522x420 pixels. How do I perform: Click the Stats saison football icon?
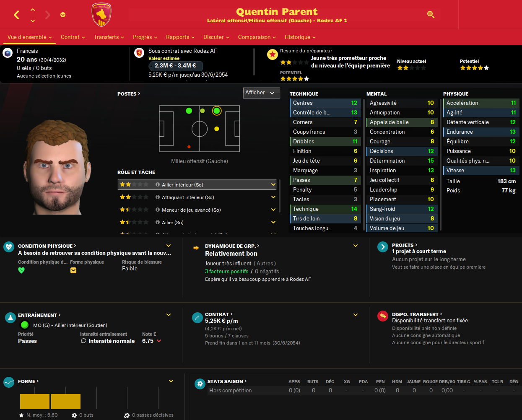tap(200, 384)
